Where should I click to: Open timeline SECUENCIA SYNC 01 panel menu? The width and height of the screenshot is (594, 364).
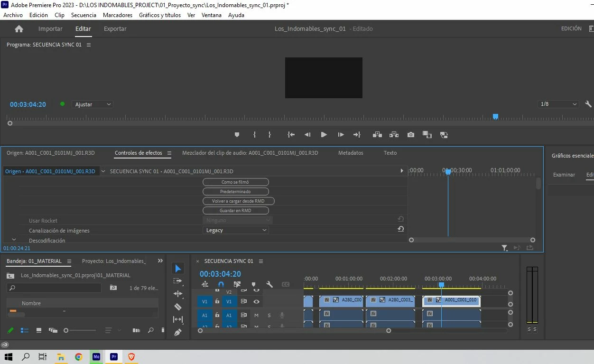pos(260,261)
